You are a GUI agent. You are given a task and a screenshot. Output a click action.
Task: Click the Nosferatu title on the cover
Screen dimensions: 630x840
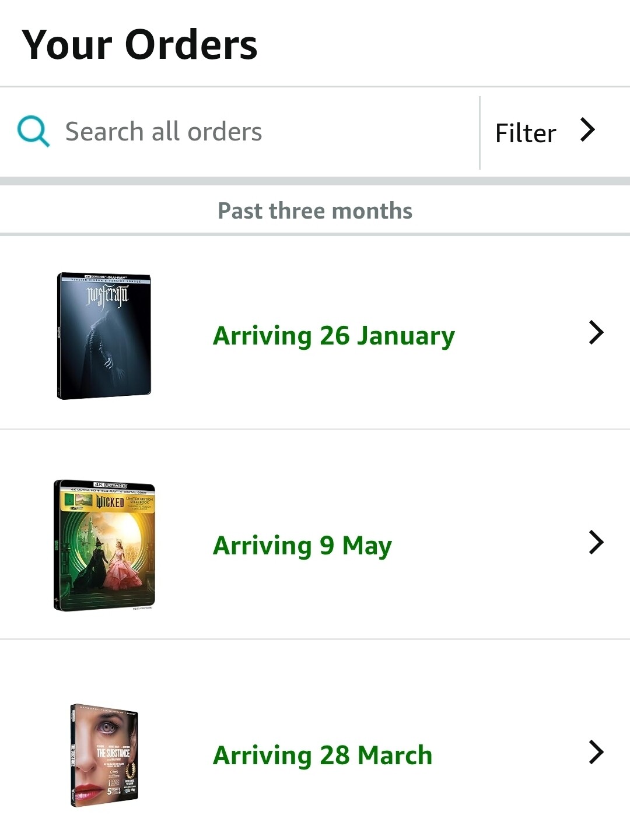pos(107,296)
